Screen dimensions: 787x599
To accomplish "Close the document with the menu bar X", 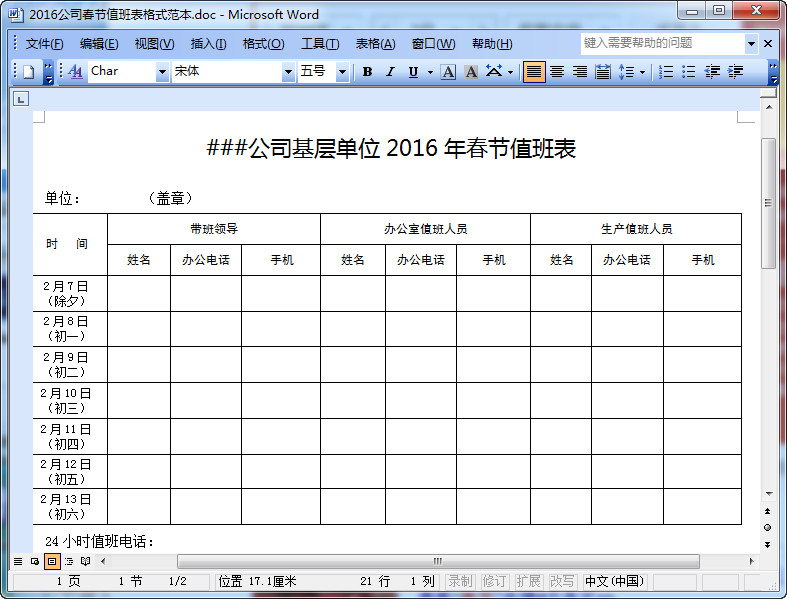I will (768, 44).
